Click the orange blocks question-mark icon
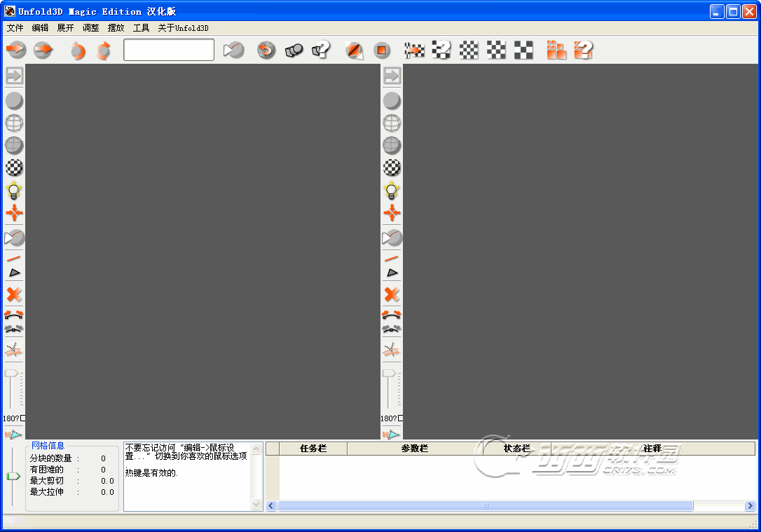The width and height of the screenshot is (761, 532). pyautogui.click(x=584, y=50)
